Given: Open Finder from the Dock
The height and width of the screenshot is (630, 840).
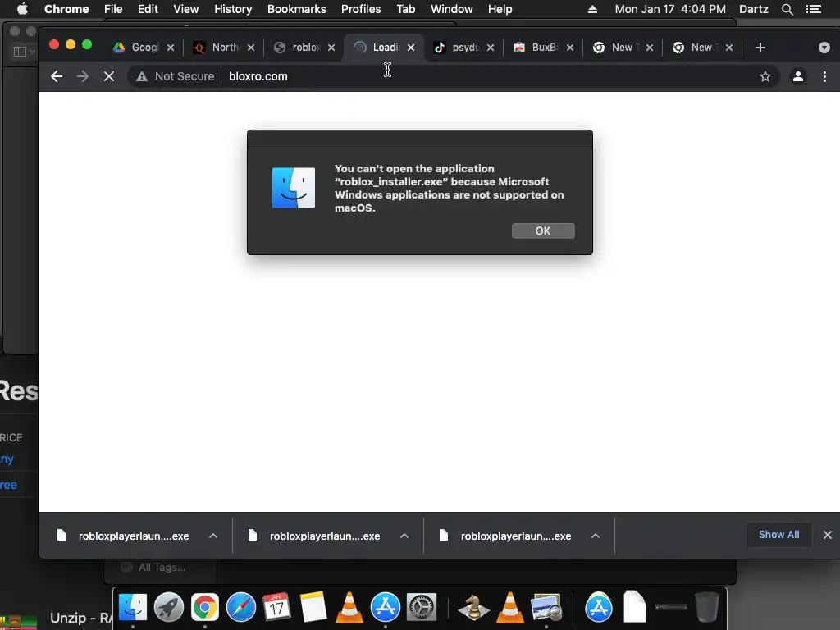Looking at the screenshot, I should (x=132, y=608).
